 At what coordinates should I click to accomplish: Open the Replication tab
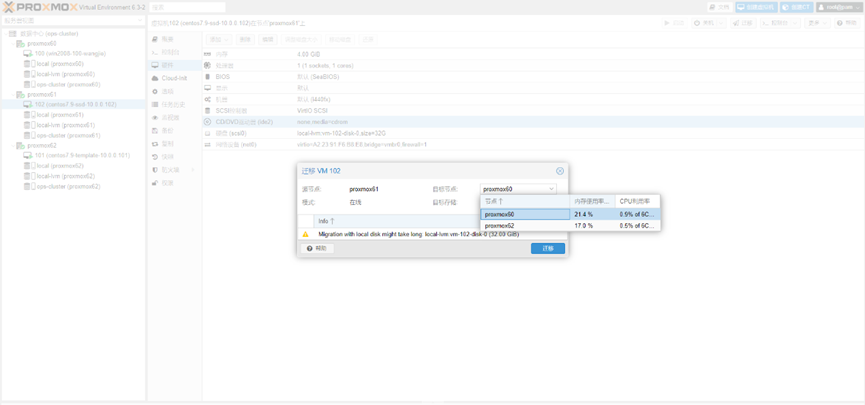coord(174,143)
